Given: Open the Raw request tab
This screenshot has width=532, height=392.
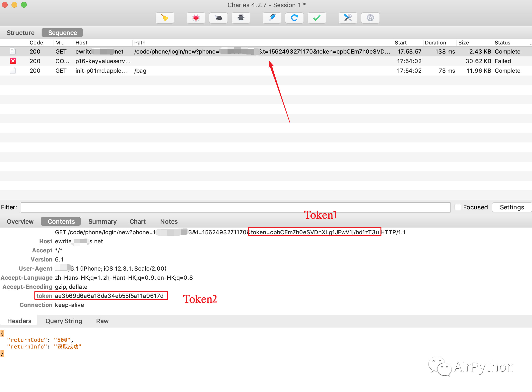Looking at the screenshot, I should point(102,321).
